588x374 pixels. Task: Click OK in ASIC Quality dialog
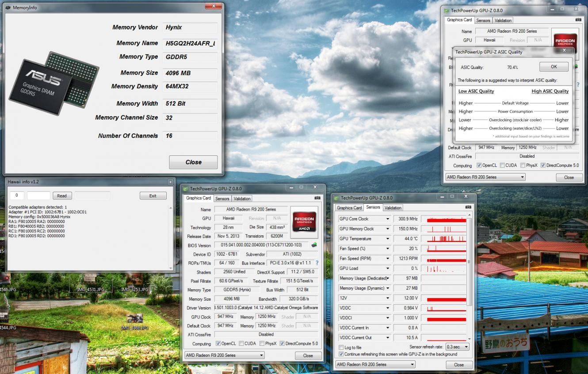(x=554, y=67)
